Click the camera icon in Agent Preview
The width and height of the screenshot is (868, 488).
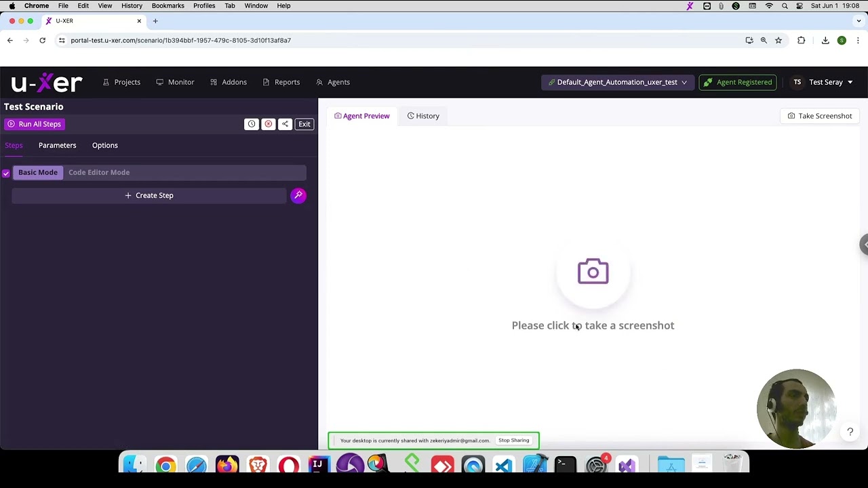coord(593,271)
